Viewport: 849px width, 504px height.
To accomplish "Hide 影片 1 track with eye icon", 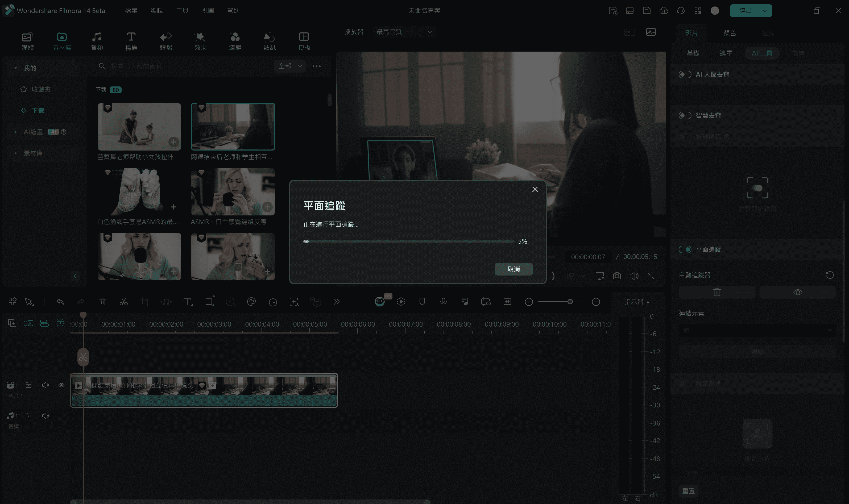I will [61, 385].
